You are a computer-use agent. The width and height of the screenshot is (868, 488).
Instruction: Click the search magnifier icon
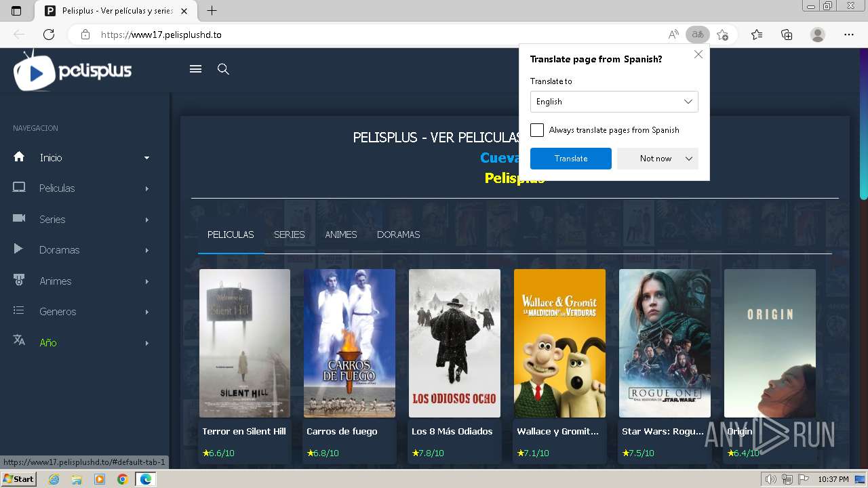tap(223, 69)
